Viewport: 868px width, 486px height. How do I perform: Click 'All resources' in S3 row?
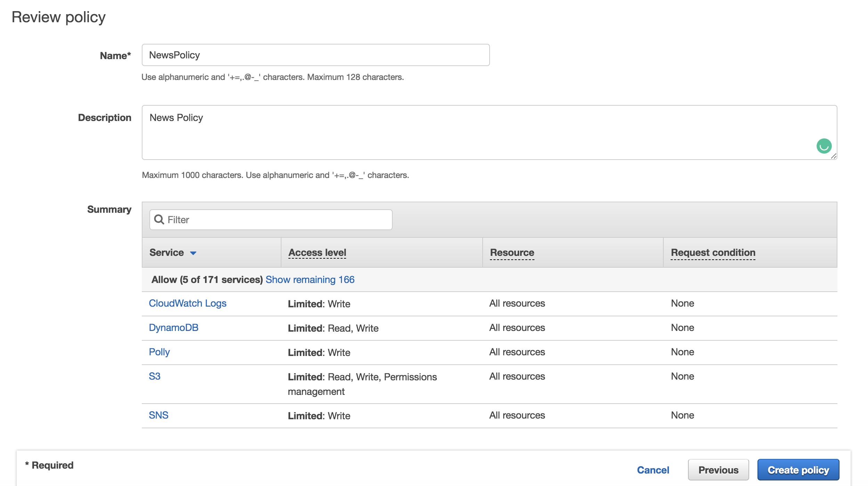[517, 376]
